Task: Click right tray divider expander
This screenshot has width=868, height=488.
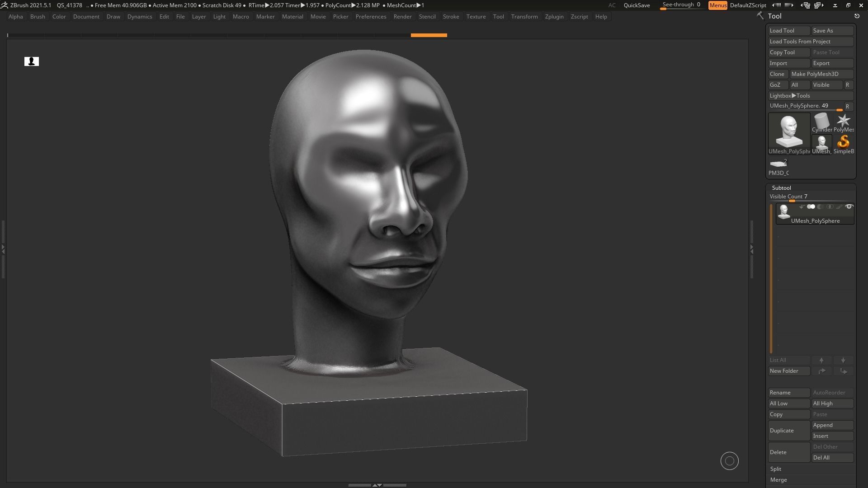Action: click(x=751, y=249)
